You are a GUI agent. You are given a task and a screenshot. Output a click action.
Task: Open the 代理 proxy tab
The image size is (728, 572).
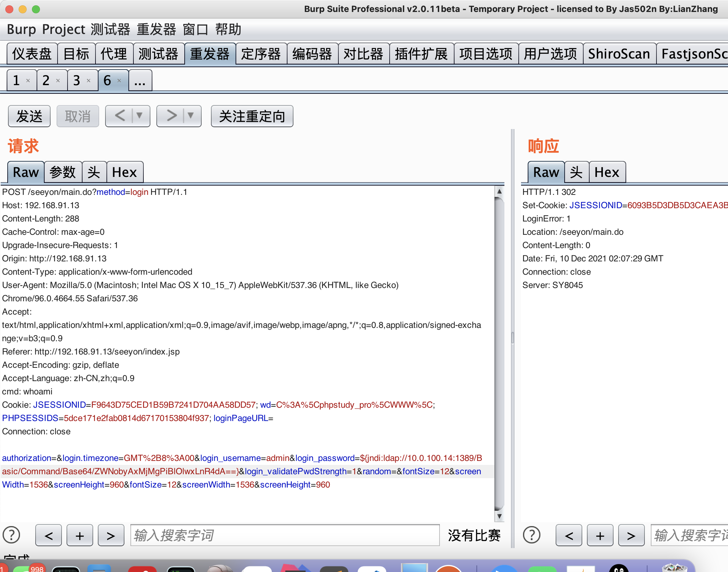click(x=114, y=54)
